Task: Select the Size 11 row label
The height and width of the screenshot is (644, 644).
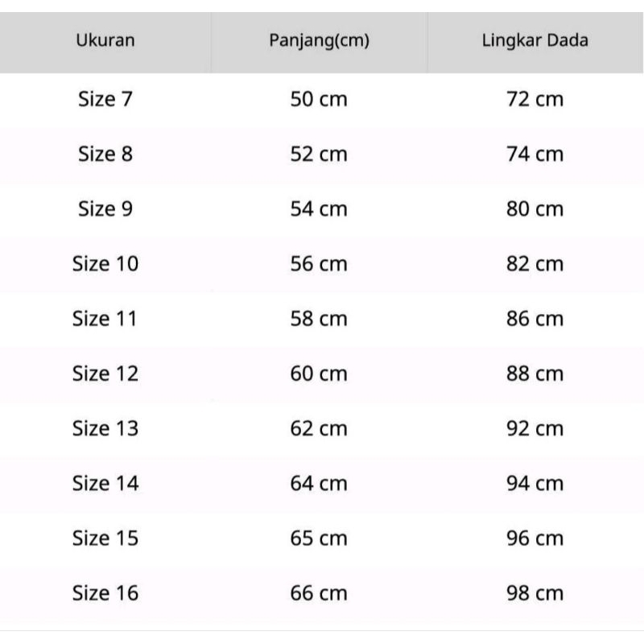Action: point(105,319)
